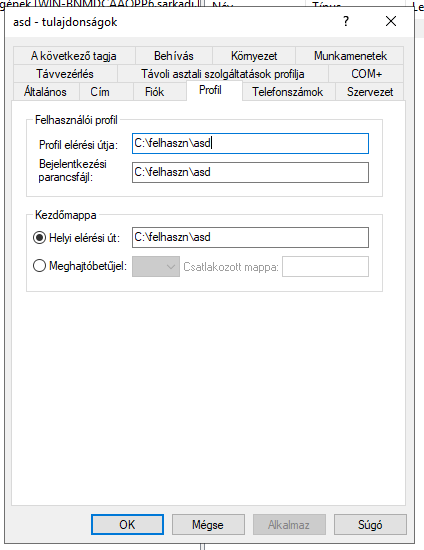Click the help question mark icon

(x=346, y=22)
